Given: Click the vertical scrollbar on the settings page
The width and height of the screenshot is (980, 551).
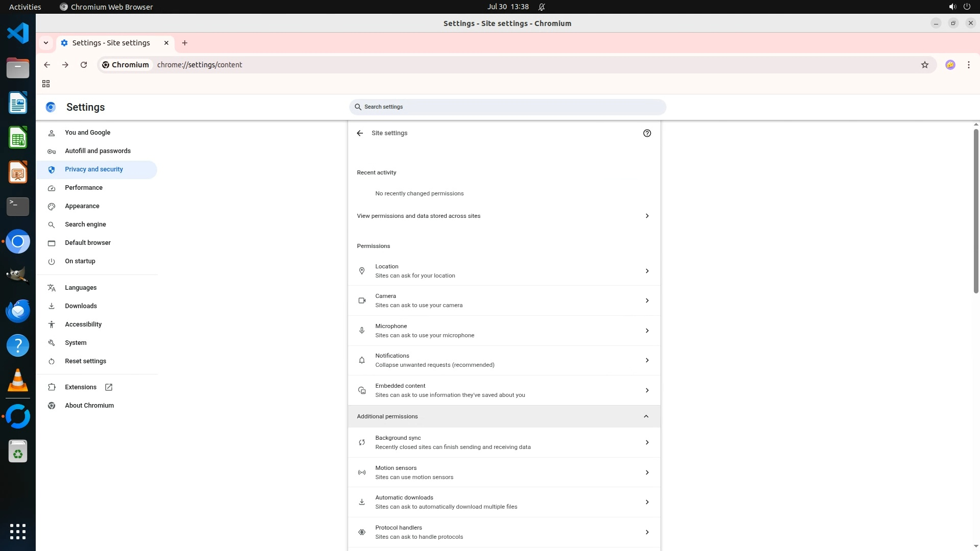Looking at the screenshot, I should pos(975,212).
